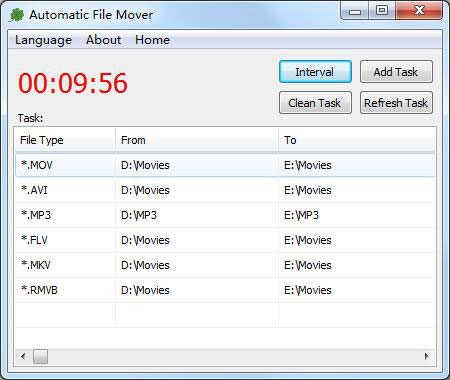450x380 pixels.
Task: Select the *.AVI task row
Action: click(x=225, y=190)
